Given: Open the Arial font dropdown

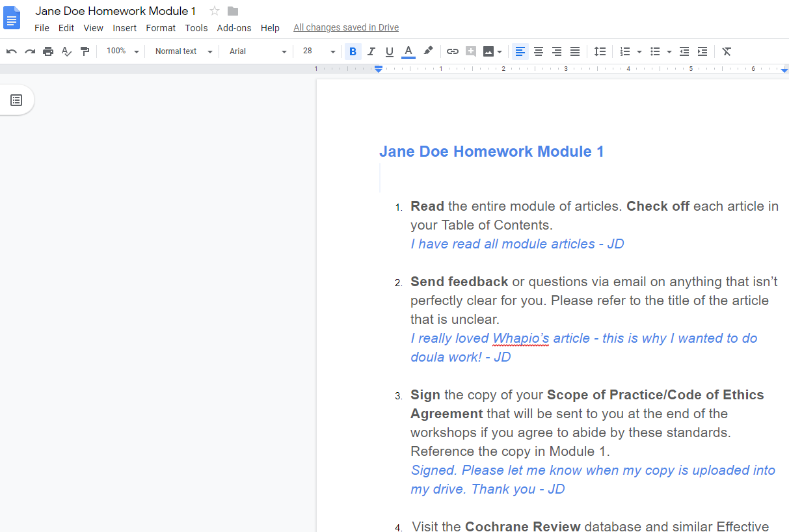Looking at the screenshot, I should 258,51.
